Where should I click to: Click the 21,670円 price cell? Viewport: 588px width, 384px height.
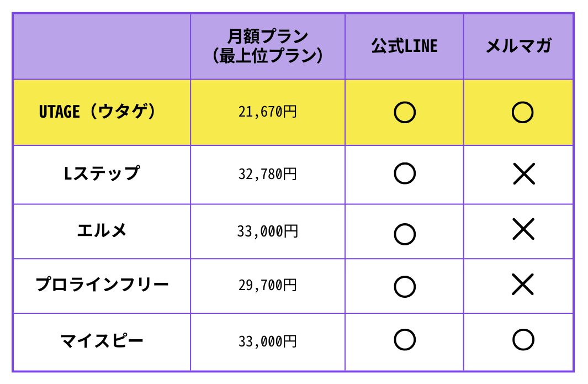tap(267, 112)
